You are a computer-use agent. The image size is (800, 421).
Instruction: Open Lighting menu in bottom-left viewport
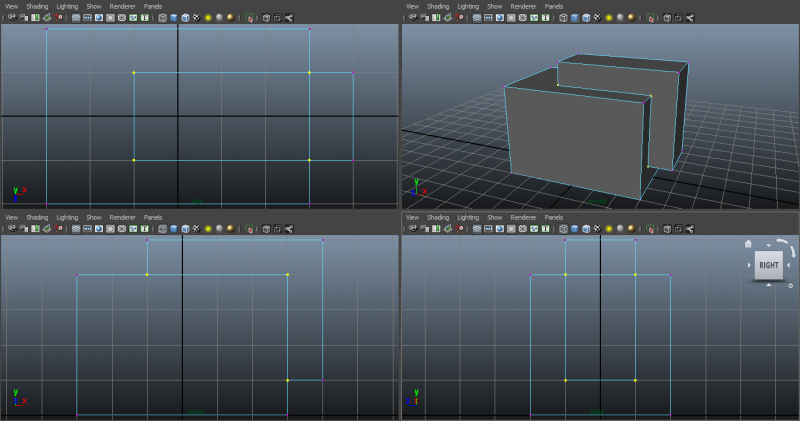(67, 217)
